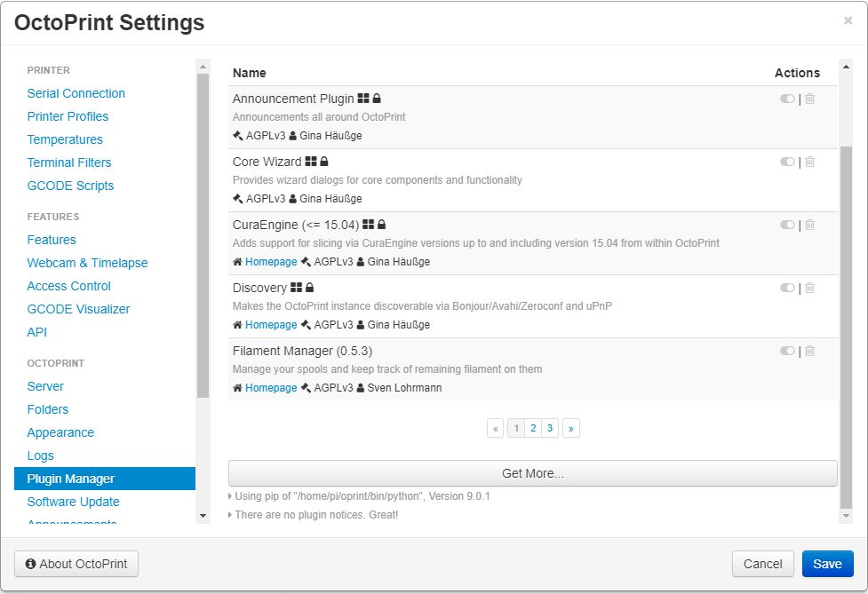Open Discovery plugin Homepage link
The image size is (868, 594).
pos(271,325)
